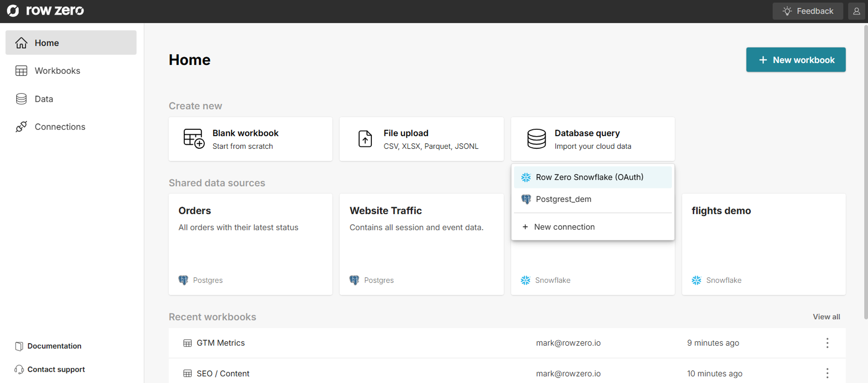The width and height of the screenshot is (868, 383).
Task: Open the Orders shared data source card
Action: point(250,244)
